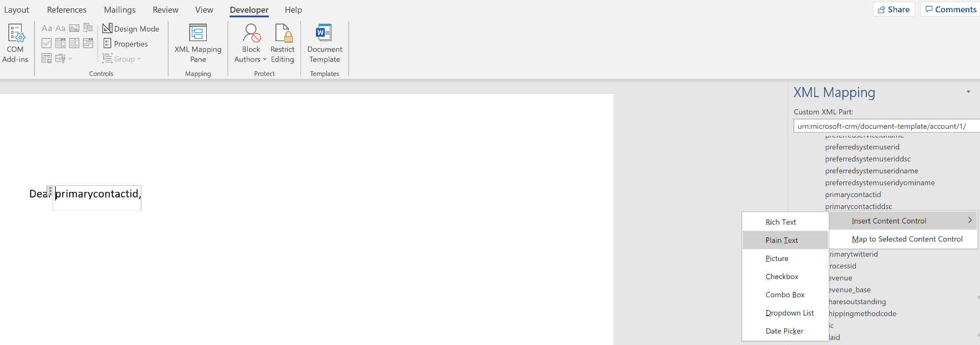Insert a Rich Text content control from ribbon
The width and height of the screenshot is (980, 345).
47,28
